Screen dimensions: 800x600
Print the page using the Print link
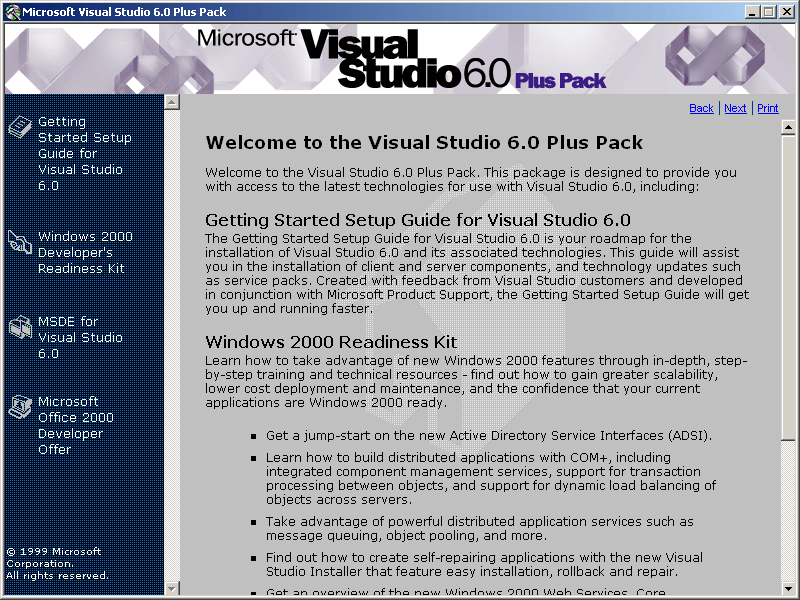point(767,108)
